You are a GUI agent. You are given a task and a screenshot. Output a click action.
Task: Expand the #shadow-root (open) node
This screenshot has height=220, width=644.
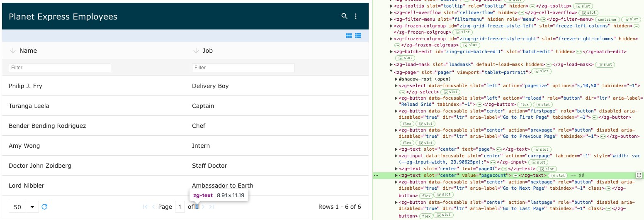[x=396, y=79]
